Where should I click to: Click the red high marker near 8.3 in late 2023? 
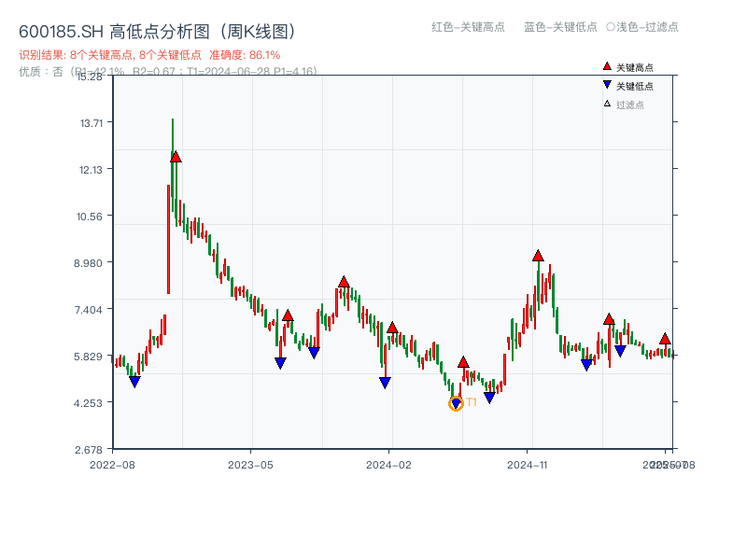point(344,282)
